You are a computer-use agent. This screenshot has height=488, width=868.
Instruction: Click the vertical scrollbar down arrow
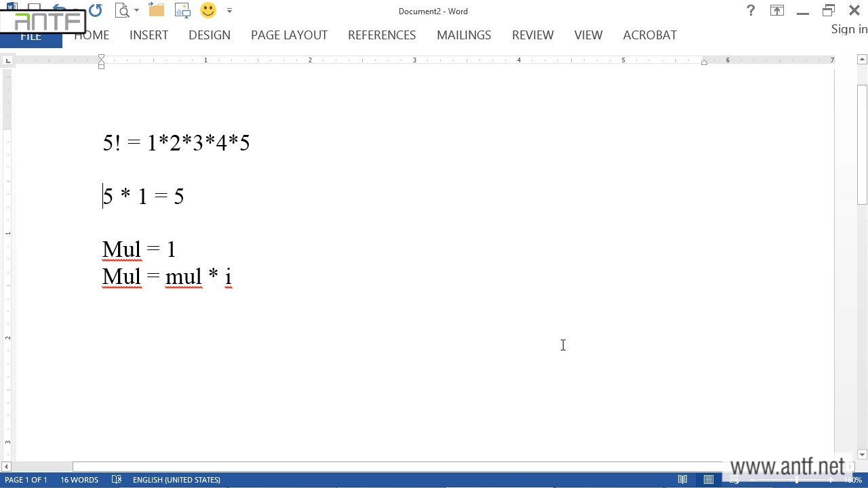coord(862,455)
